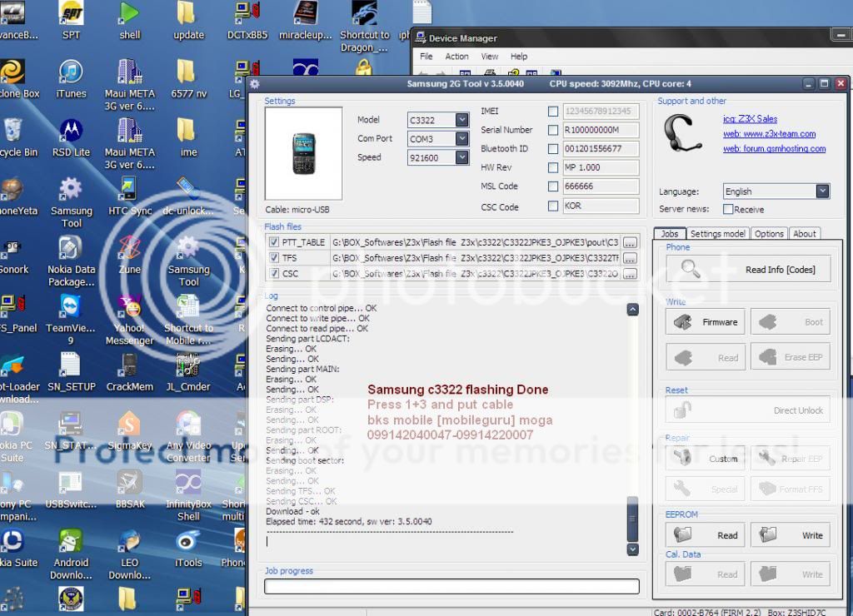Launch the CrackMem desktop shortcut
The image size is (853, 616).
129,372
